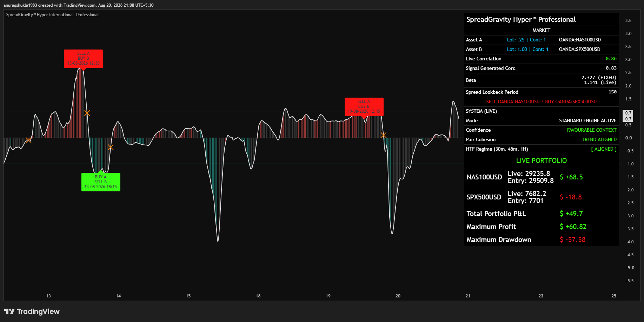Click the '2.327 (FIXED)' beta value
Image resolution: width=644 pixels, height=322 pixels.
[x=599, y=78]
